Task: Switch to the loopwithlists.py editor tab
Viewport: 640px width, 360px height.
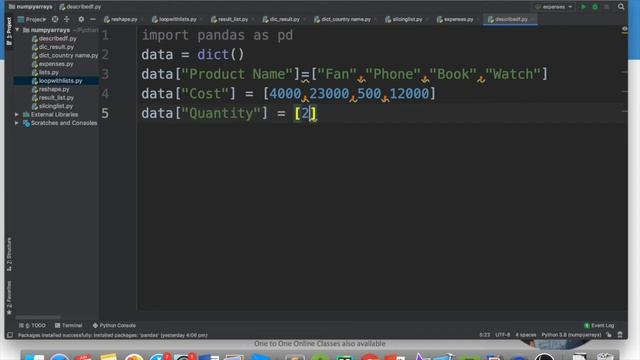Action: pyautogui.click(x=177, y=19)
